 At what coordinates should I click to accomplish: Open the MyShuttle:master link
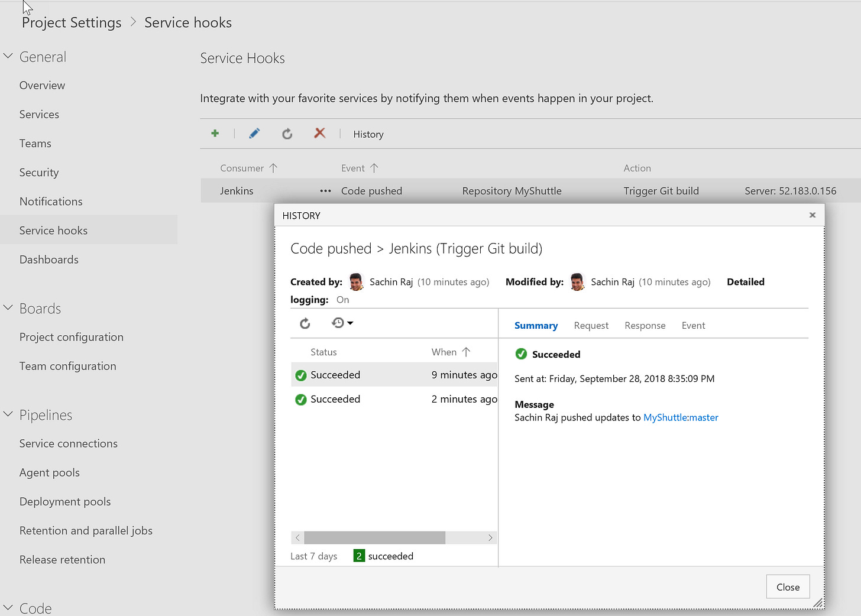[681, 417]
